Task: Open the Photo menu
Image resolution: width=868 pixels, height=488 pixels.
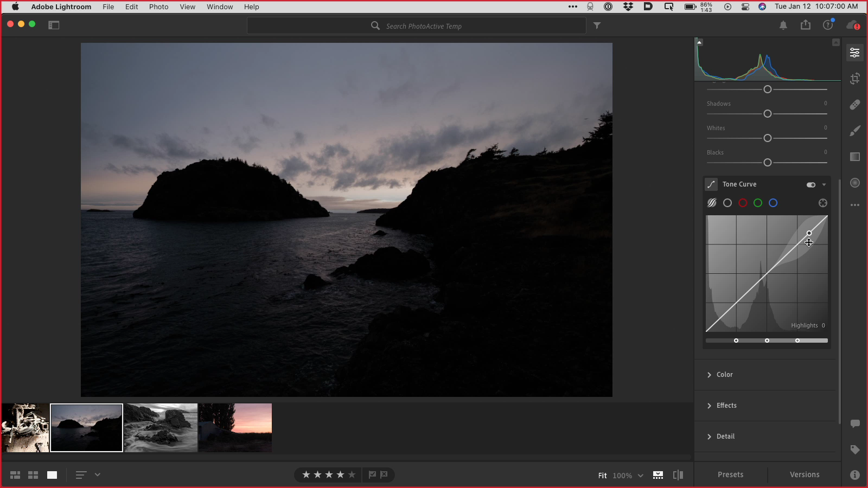Action: tap(159, 7)
